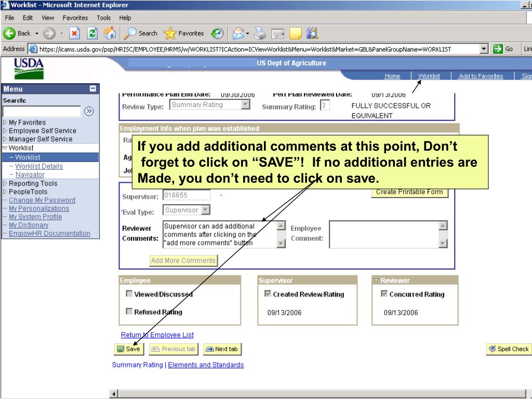Expand PeopleTools menu

[x=5, y=192]
